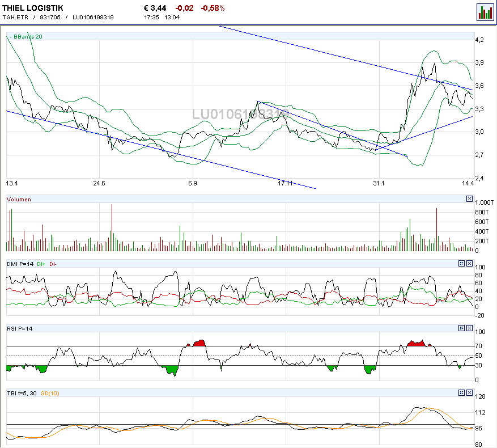Click the -0,58% change value
Screen dimensions: 497x448
click(213, 9)
